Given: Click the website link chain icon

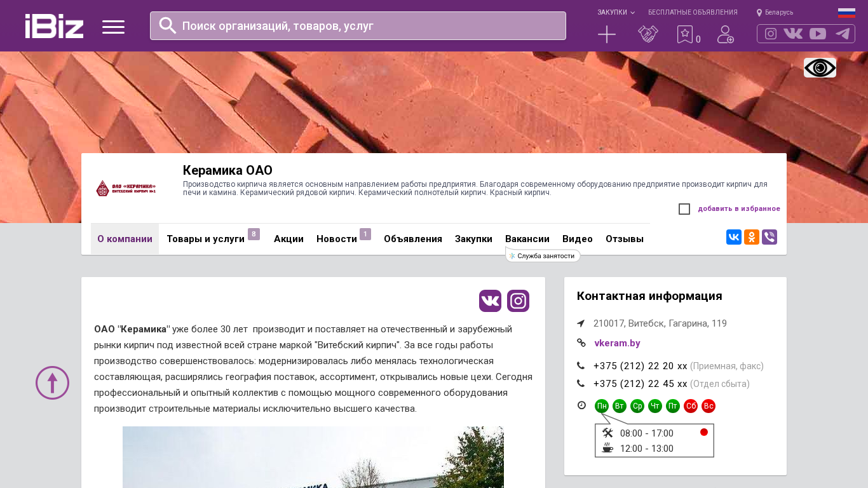Looking at the screenshot, I should [x=581, y=342].
